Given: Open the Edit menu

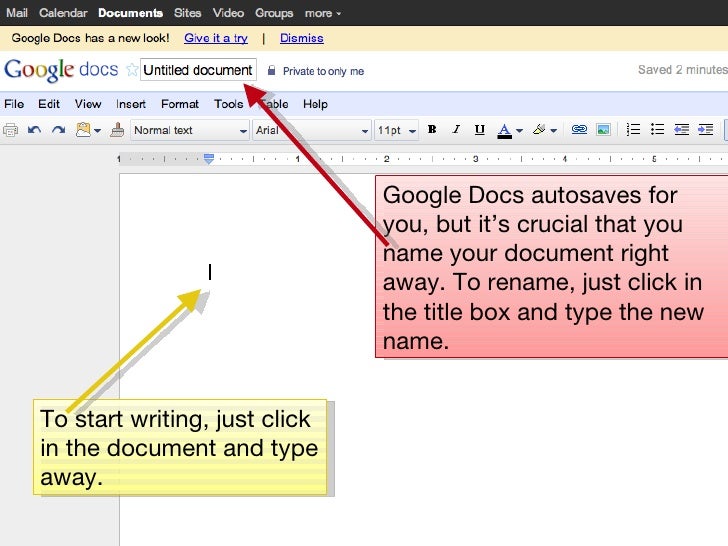Looking at the screenshot, I should pyautogui.click(x=49, y=104).
